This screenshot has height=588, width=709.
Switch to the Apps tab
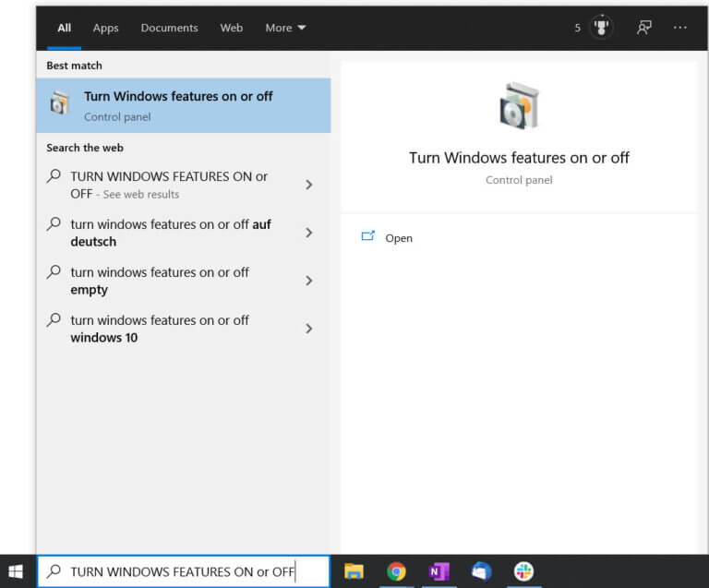click(105, 28)
